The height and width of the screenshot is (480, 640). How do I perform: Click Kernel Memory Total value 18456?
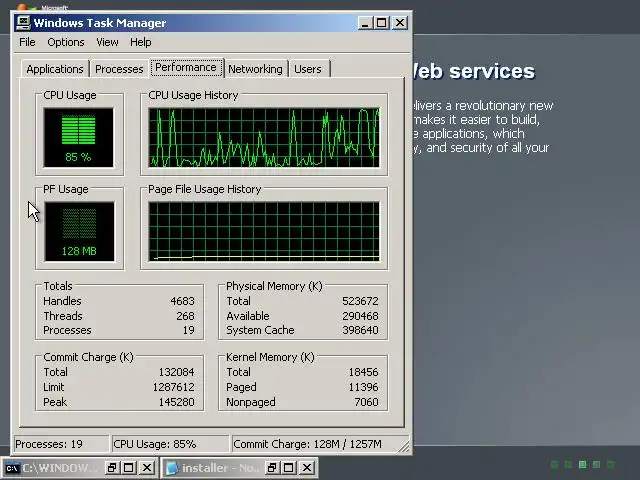coord(364,372)
